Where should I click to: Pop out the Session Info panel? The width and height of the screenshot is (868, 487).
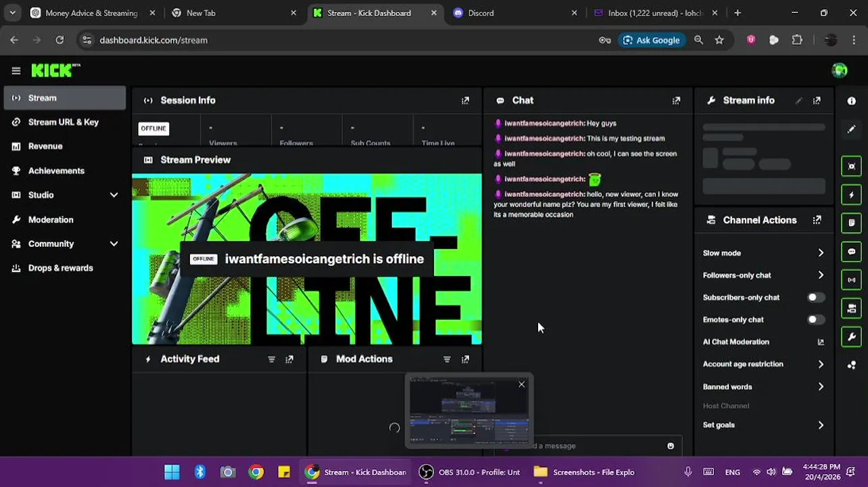(465, 100)
